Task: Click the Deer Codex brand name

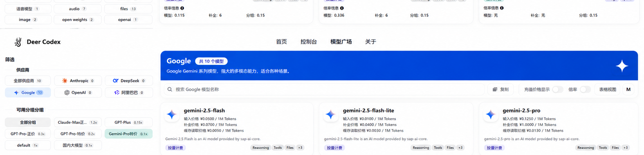Action: click(x=43, y=42)
